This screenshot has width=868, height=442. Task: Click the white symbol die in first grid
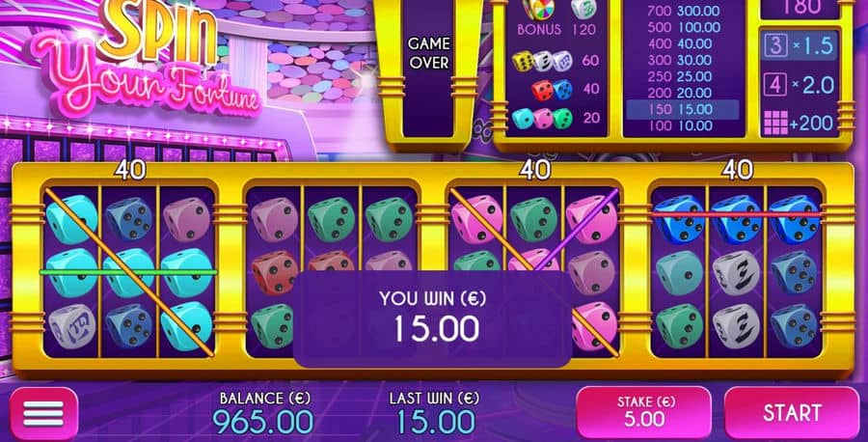(72, 327)
